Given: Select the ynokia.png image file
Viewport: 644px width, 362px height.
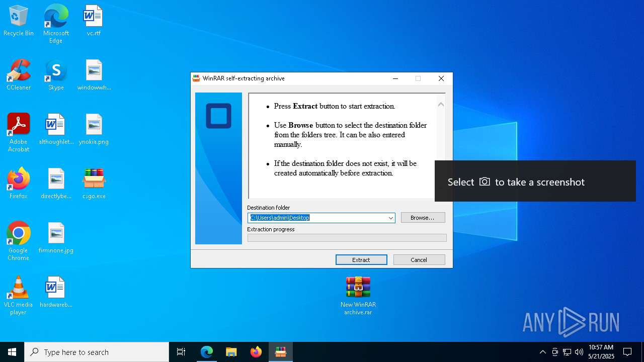Looking at the screenshot, I should (94, 129).
